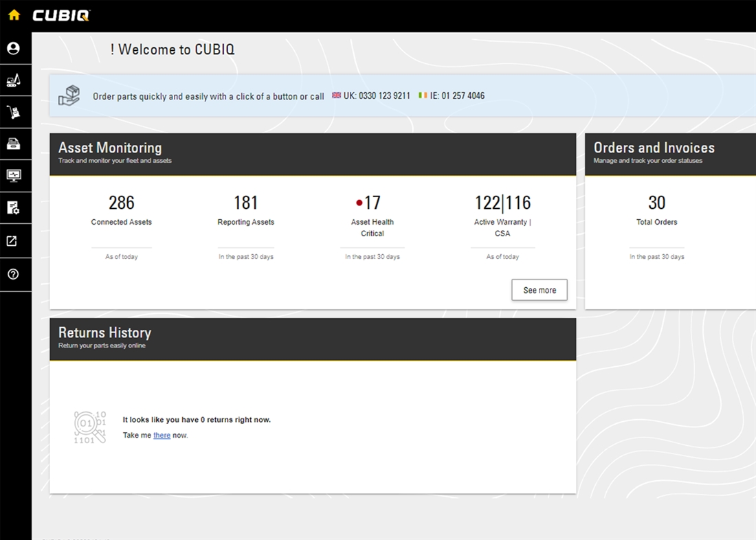Click the returns binary magnifier icon
The image size is (756, 540).
click(x=90, y=427)
